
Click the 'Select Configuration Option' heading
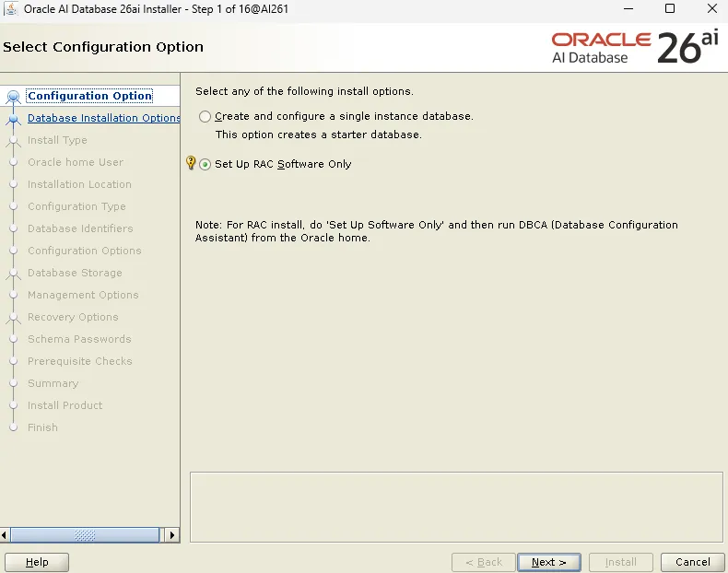pyautogui.click(x=103, y=47)
